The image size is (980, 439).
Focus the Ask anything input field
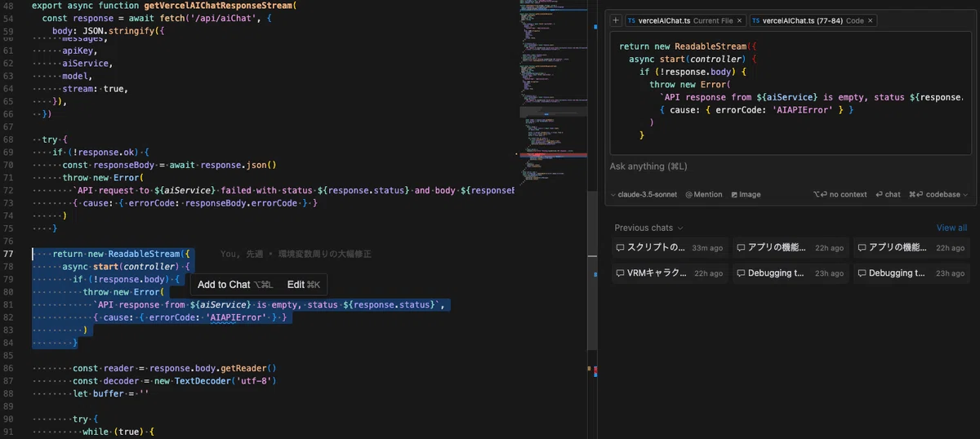789,166
